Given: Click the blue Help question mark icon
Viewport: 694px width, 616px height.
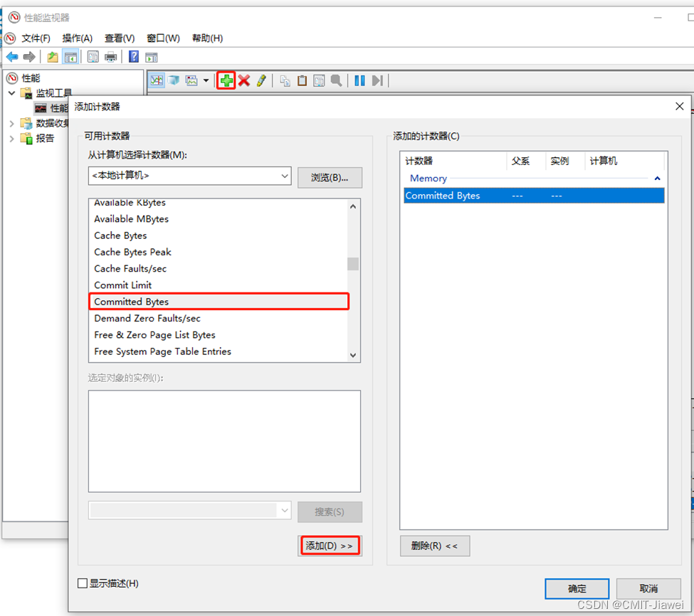Looking at the screenshot, I should (134, 57).
